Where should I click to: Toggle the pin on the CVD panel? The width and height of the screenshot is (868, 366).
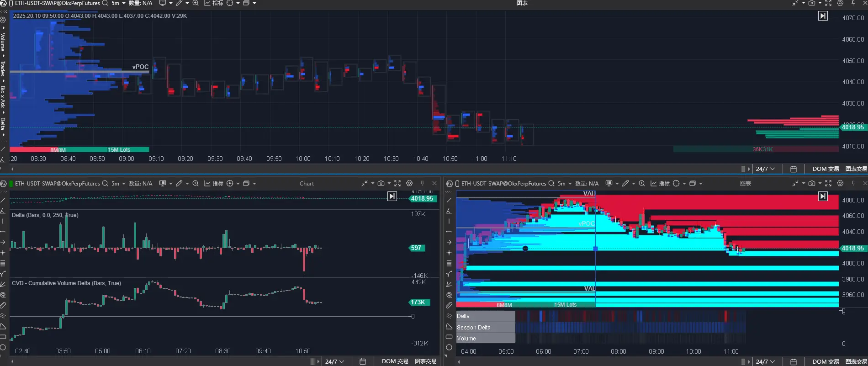[422, 183]
